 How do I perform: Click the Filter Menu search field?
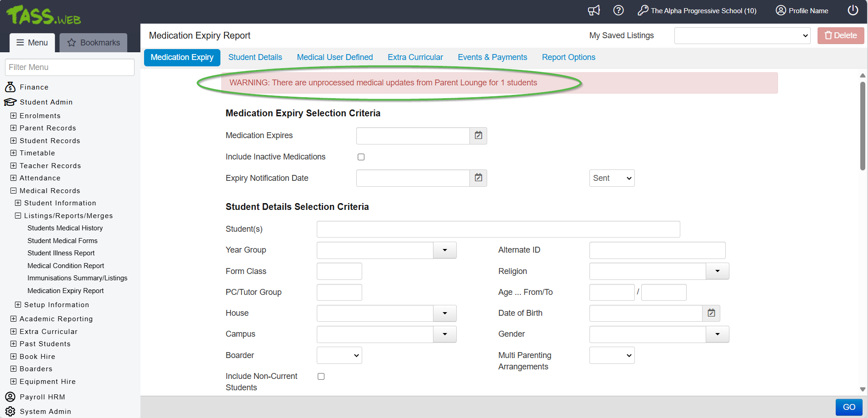[x=70, y=67]
